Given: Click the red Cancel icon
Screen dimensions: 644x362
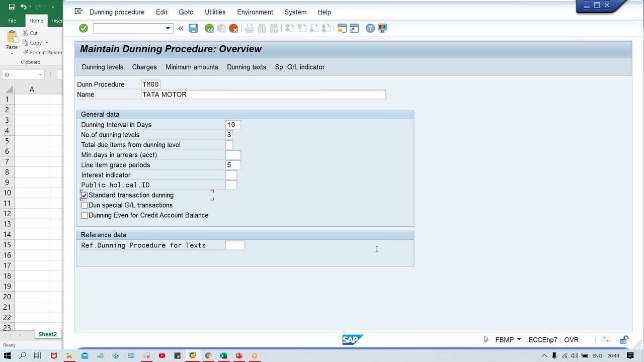Looking at the screenshot, I should click(x=233, y=28).
